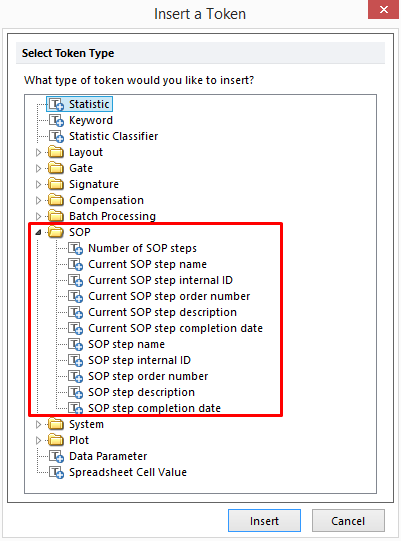Viewport: 401px width, 541px height.
Task: Click the Number of SOP steps icon
Action: tap(75, 248)
